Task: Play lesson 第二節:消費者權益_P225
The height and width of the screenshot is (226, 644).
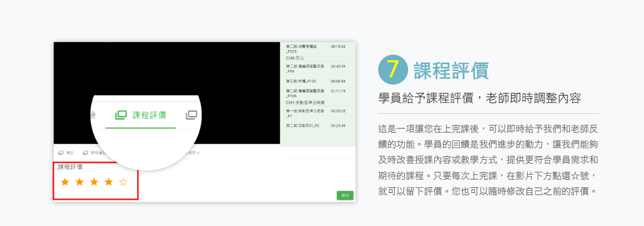Action: [x=301, y=49]
